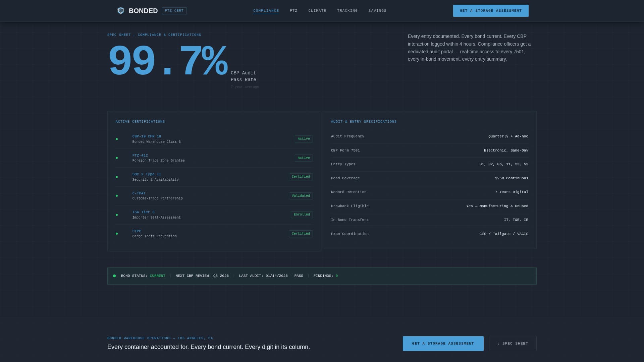Click the green BOND STATUS indicator dot

114,276
